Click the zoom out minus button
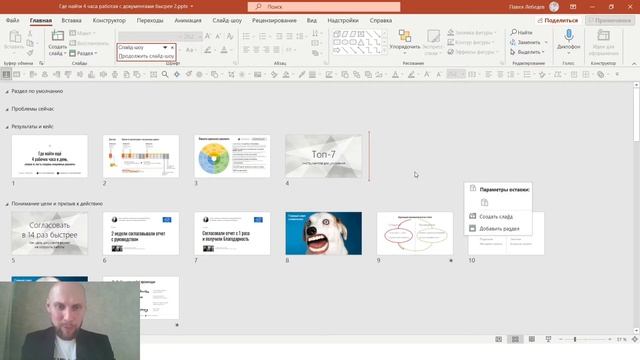640x360 pixels. tap(561, 339)
